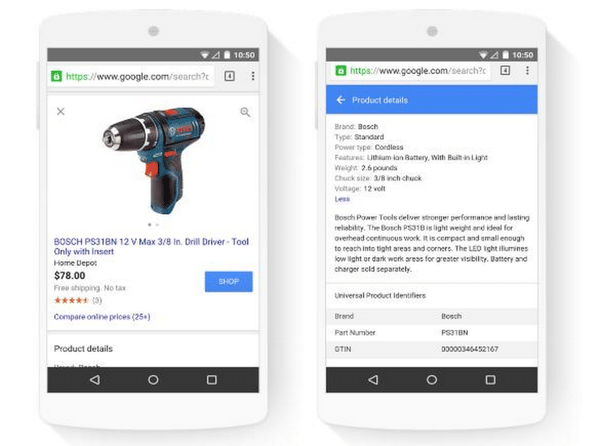Tap Android back button on left phone

point(95,379)
